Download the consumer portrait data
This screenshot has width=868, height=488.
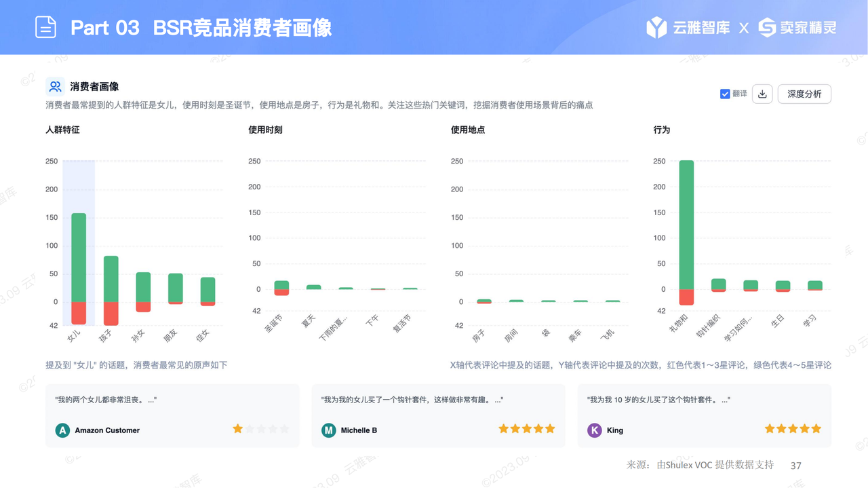pos(762,94)
